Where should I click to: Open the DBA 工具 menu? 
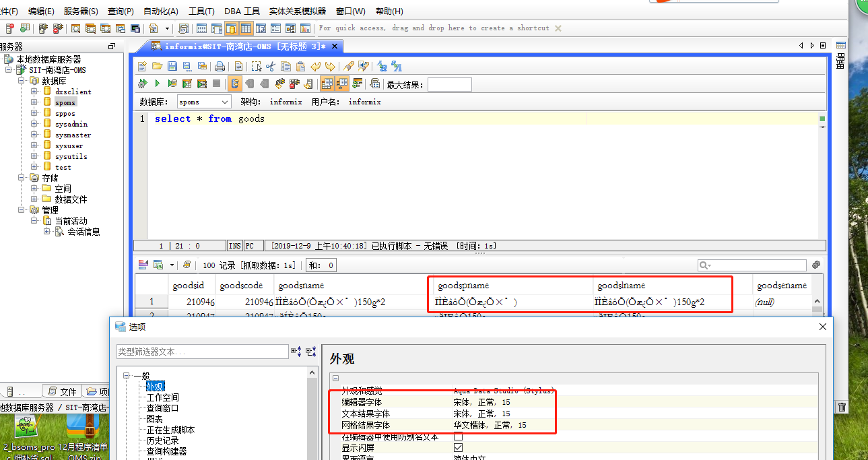[242, 11]
